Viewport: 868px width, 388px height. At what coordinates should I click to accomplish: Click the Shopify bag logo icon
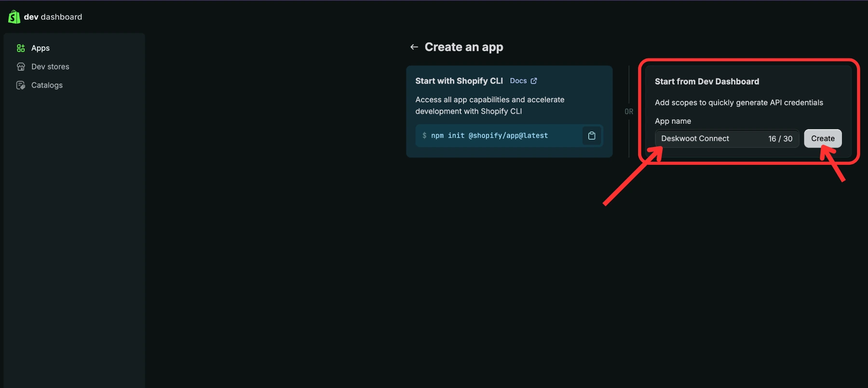[x=14, y=17]
